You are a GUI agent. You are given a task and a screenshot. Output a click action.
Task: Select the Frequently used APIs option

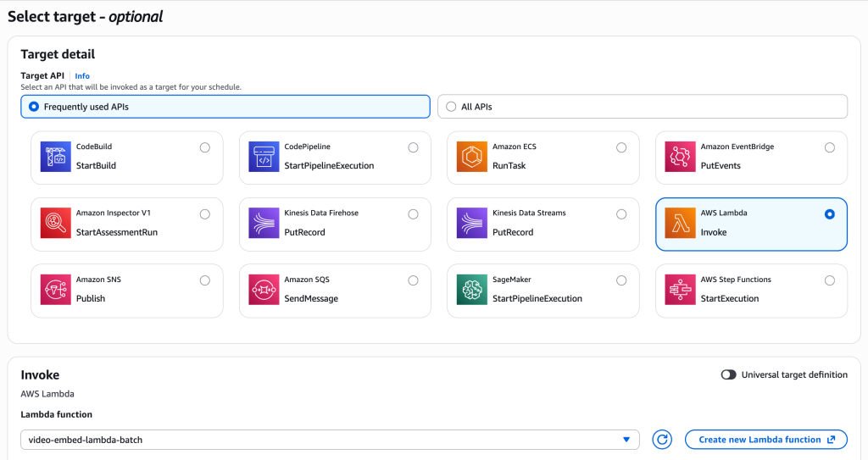pyautogui.click(x=225, y=107)
